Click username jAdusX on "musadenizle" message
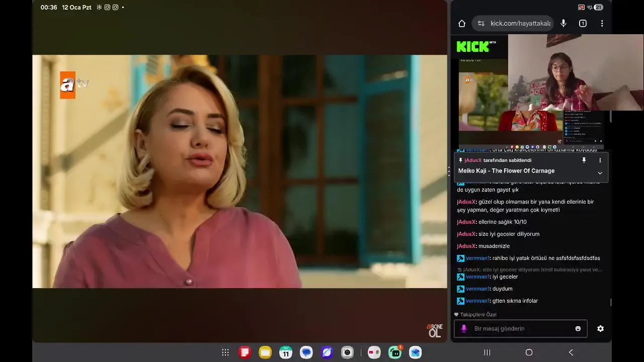 click(x=466, y=246)
